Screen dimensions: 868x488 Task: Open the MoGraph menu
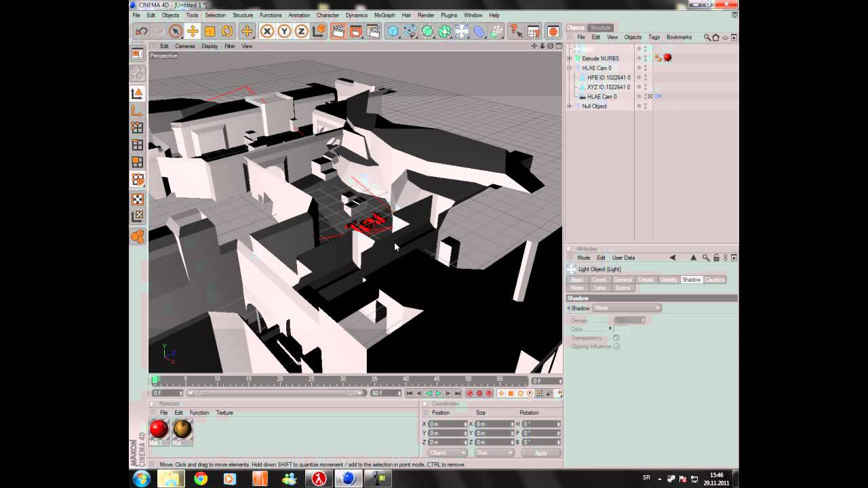point(384,15)
